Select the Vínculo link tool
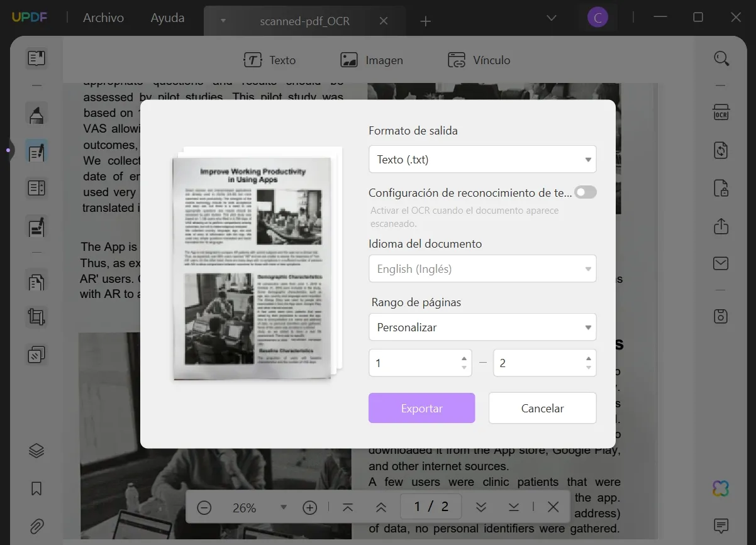The width and height of the screenshot is (756, 545). (x=479, y=60)
